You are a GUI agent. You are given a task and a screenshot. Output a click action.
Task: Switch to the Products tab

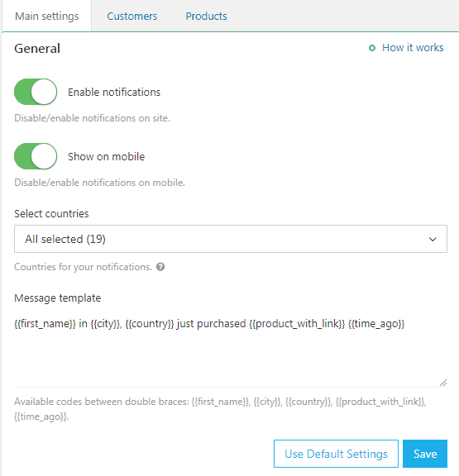(206, 16)
